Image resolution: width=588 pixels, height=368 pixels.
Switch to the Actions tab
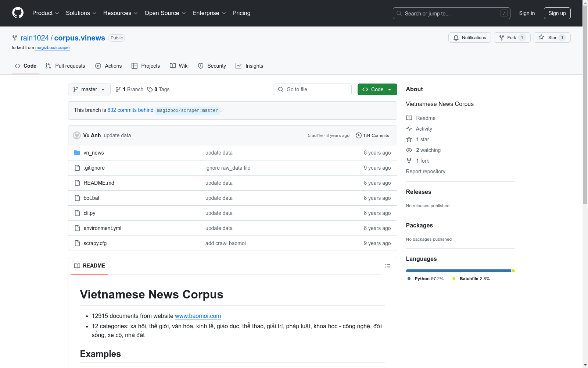[x=108, y=66]
